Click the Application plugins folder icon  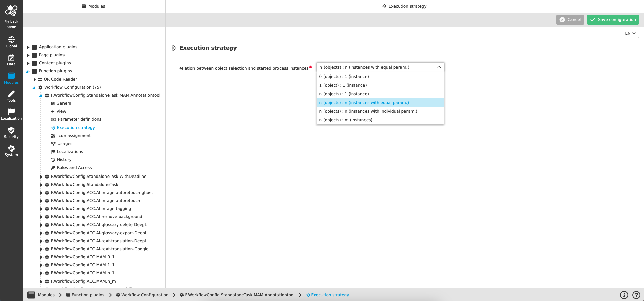point(34,47)
